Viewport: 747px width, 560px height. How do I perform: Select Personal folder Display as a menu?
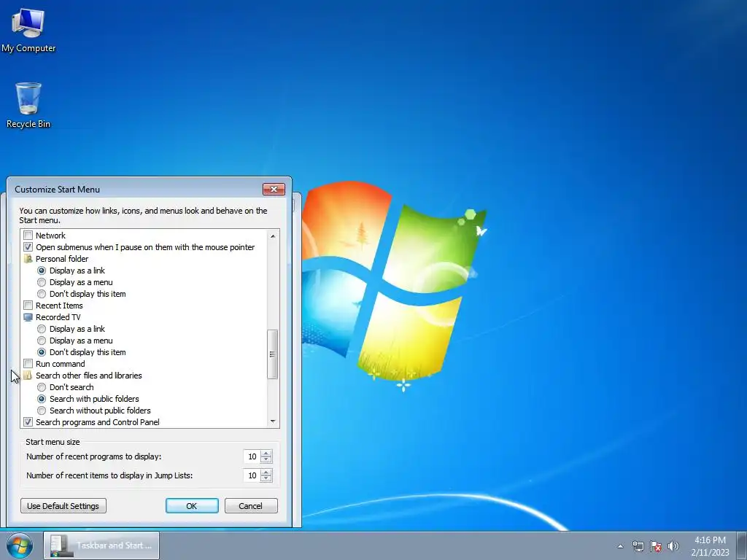pos(42,282)
